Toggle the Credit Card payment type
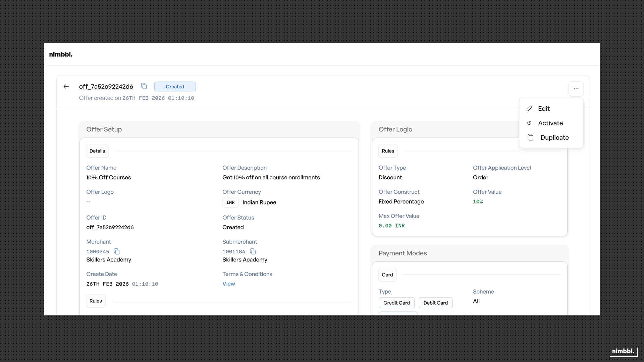 point(397,303)
